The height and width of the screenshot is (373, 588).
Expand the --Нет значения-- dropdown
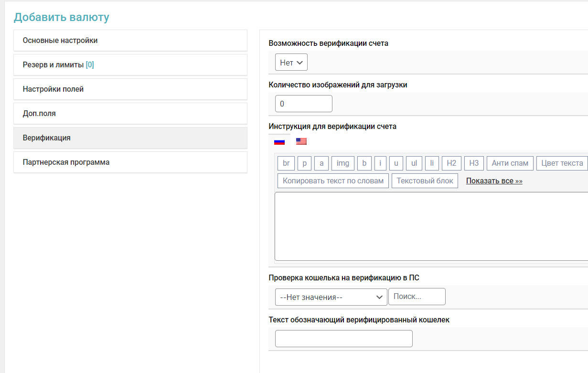pyautogui.click(x=331, y=297)
